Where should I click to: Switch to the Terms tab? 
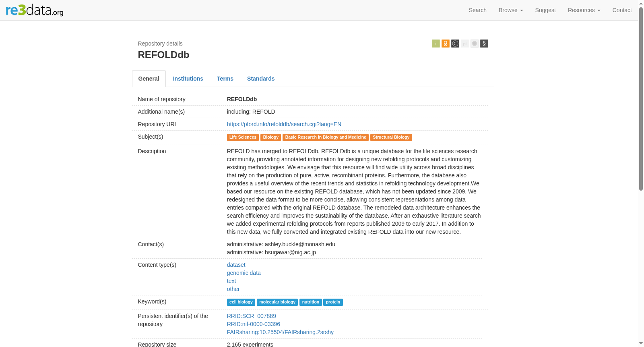[225, 79]
